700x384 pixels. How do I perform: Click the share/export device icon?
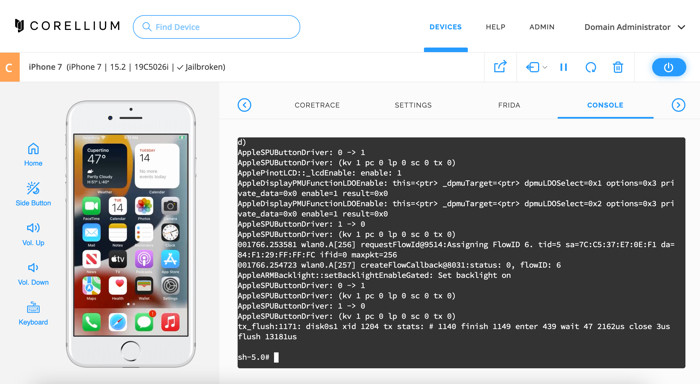(x=500, y=67)
